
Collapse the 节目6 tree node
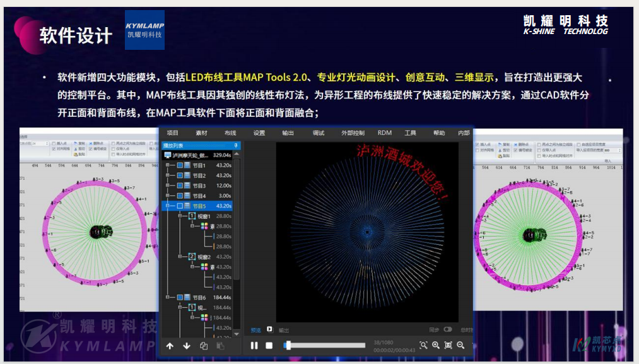168,298
